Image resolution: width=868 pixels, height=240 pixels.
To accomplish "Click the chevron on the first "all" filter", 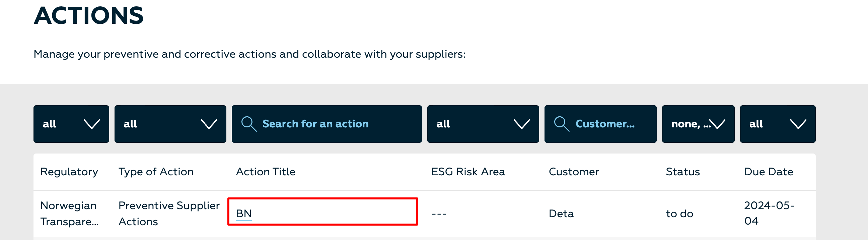I will [92, 124].
